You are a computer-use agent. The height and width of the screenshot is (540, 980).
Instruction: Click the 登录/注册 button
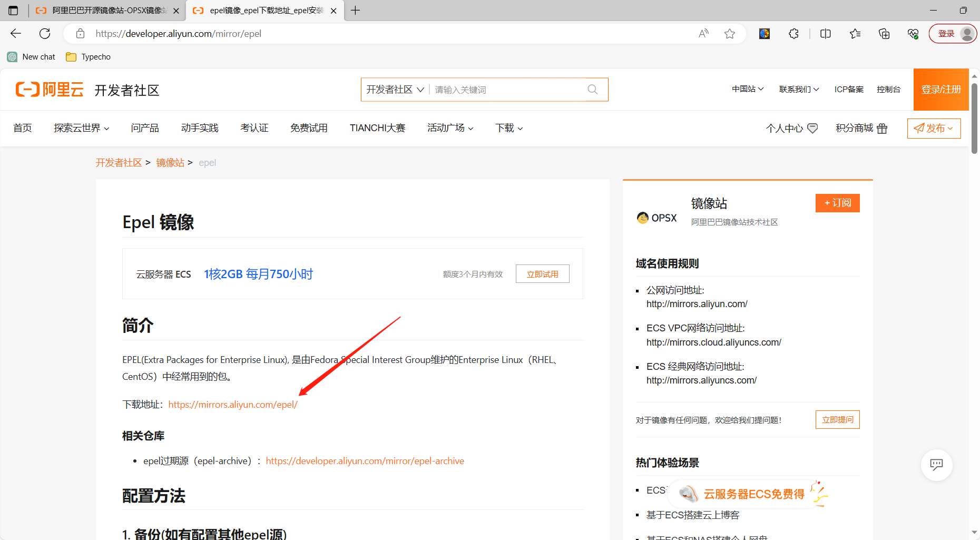941,90
